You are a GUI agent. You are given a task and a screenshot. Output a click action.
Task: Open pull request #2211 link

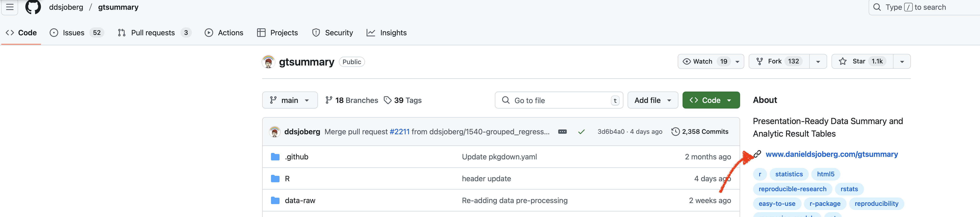[x=400, y=132]
